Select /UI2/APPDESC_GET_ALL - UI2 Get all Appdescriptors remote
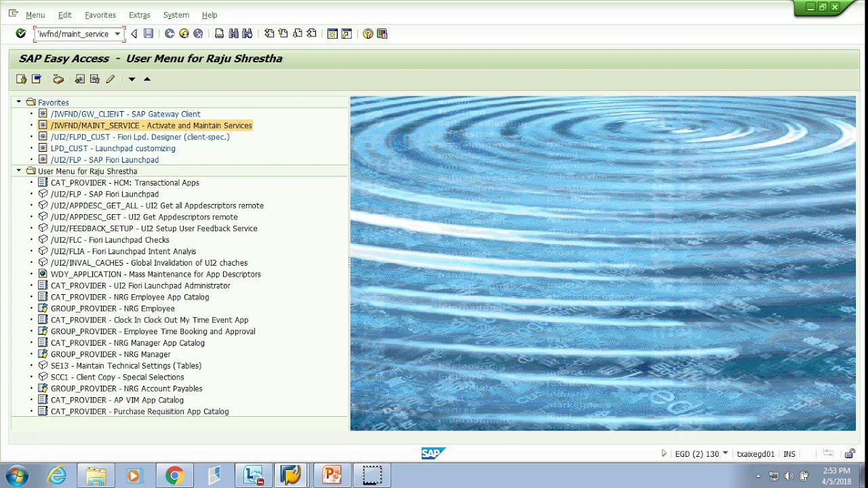Screen dimensions: 868x488 157,205
